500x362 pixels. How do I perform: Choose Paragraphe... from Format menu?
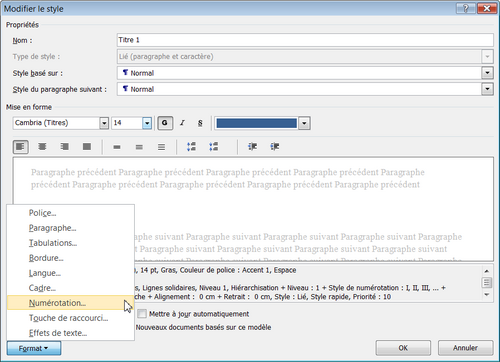(70, 228)
